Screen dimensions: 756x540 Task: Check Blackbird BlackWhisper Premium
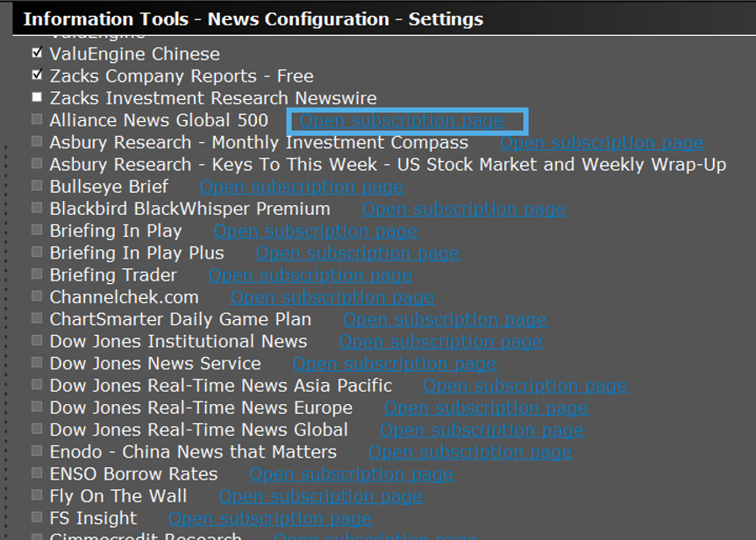pos(36,208)
